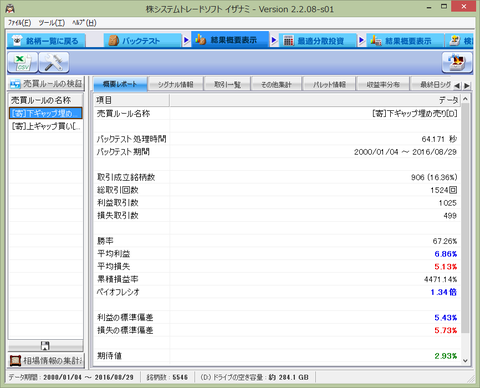Switch to the シグナル情報 tab

click(x=175, y=85)
